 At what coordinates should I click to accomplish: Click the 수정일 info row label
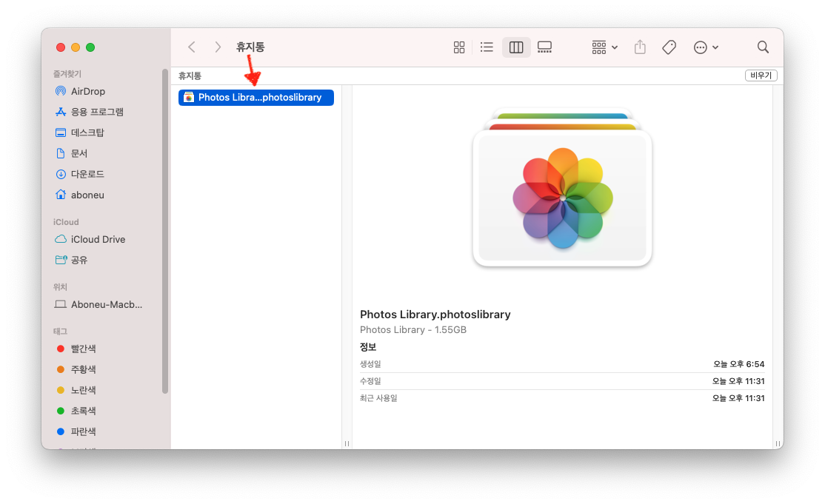[x=370, y=381]
